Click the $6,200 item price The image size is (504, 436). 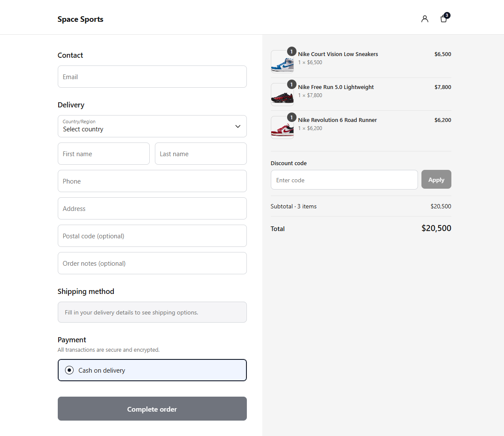(443, 120)
